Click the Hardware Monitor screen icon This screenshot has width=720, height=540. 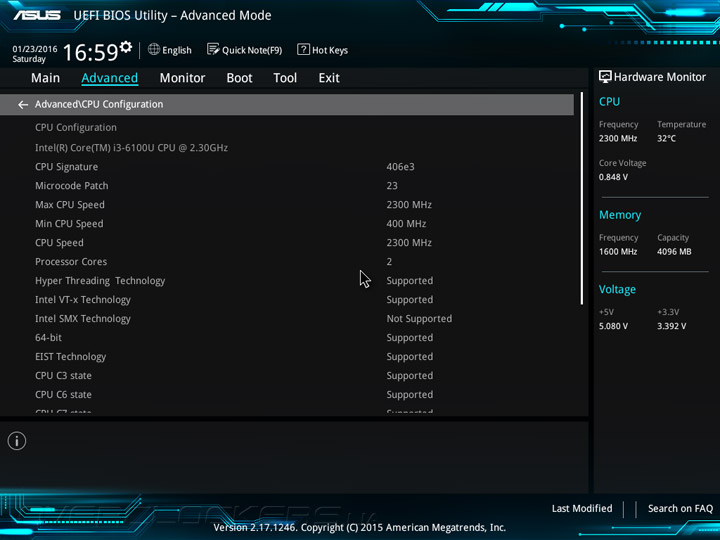click(605, 77)
